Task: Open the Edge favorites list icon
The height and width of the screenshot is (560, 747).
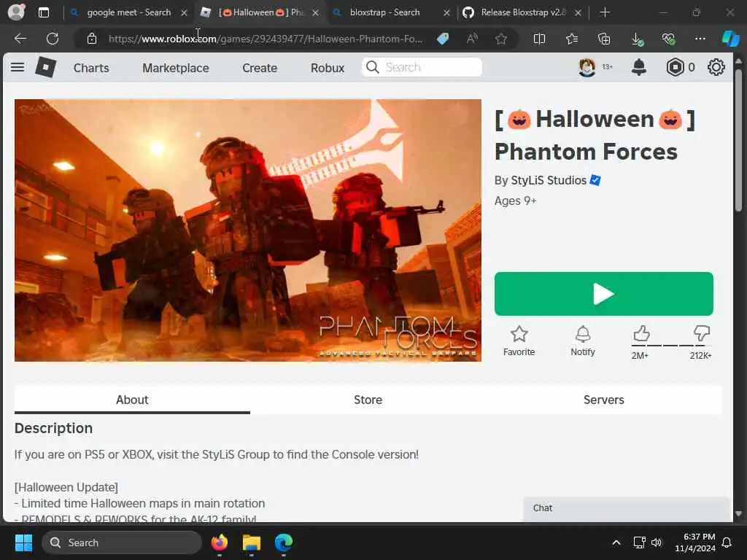Action: pos(572,39)
